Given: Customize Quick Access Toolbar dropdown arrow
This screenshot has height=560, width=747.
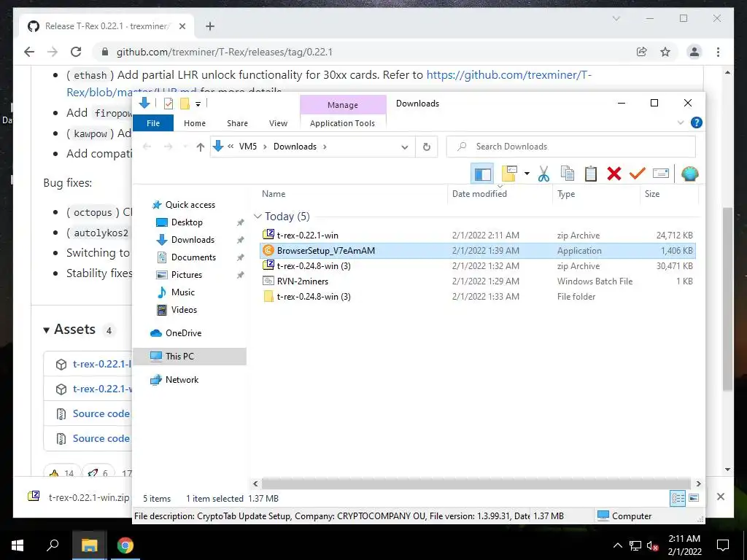Looking at the screenshot, I should pos(198,104).
